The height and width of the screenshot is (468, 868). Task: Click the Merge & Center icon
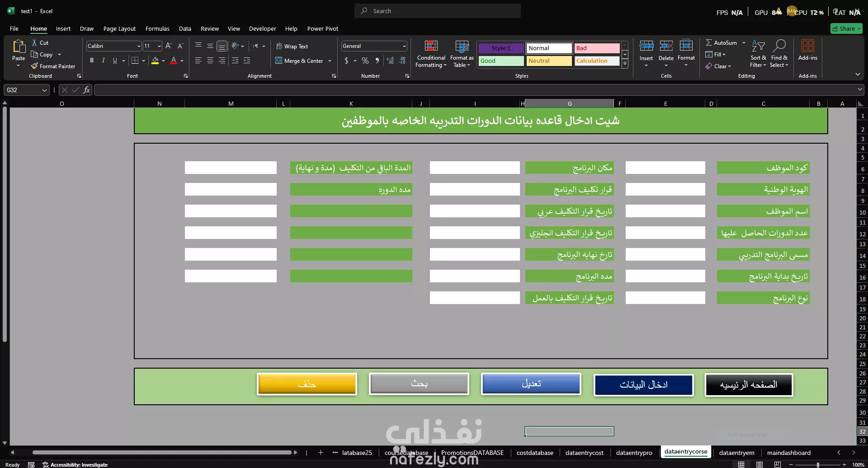tap(278, 61)
